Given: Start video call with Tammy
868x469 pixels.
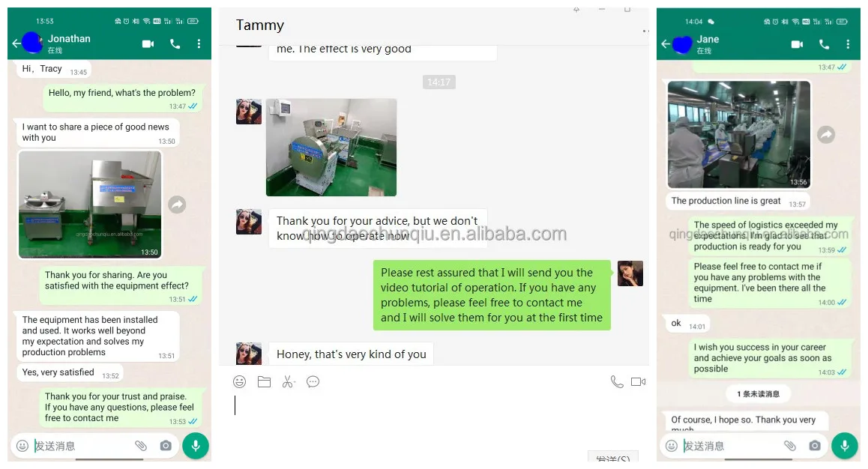Looking at the screenshot, I should [x=639, y=381].
